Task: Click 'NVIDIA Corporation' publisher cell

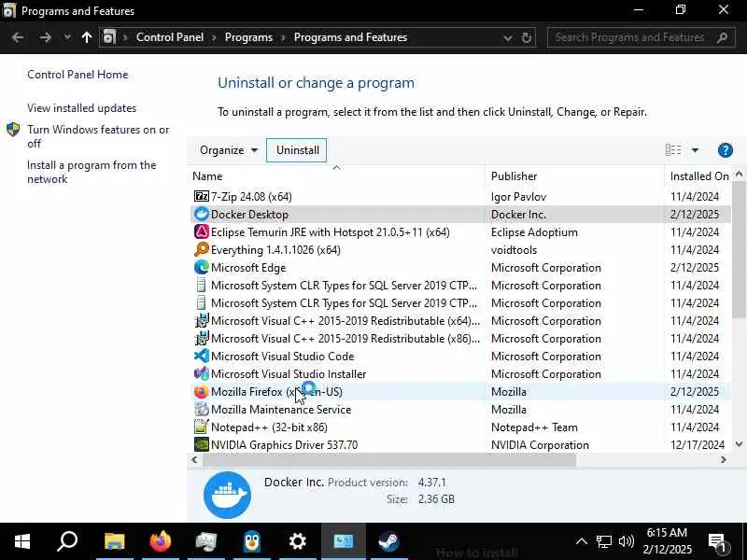Action: tap(540, 445)
